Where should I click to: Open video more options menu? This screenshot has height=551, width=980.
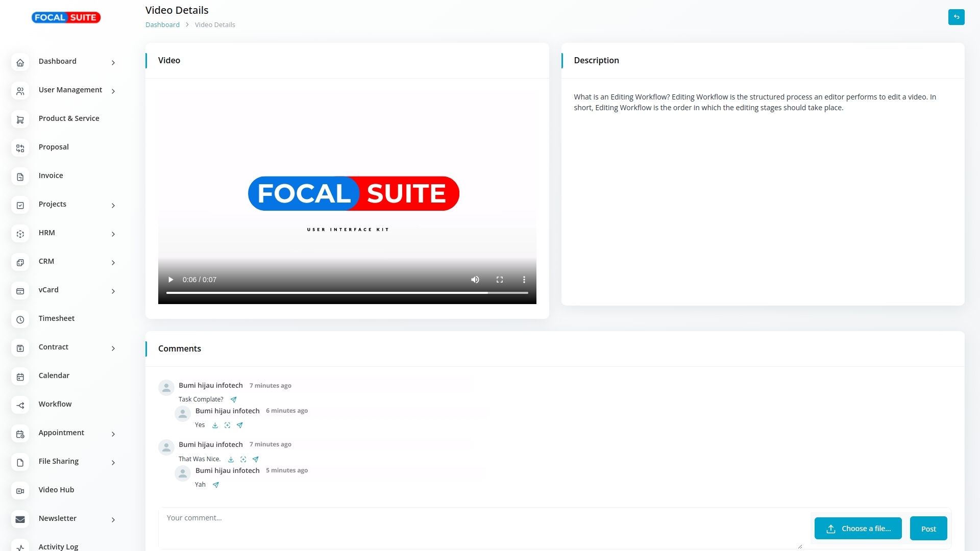pos(524,280)
